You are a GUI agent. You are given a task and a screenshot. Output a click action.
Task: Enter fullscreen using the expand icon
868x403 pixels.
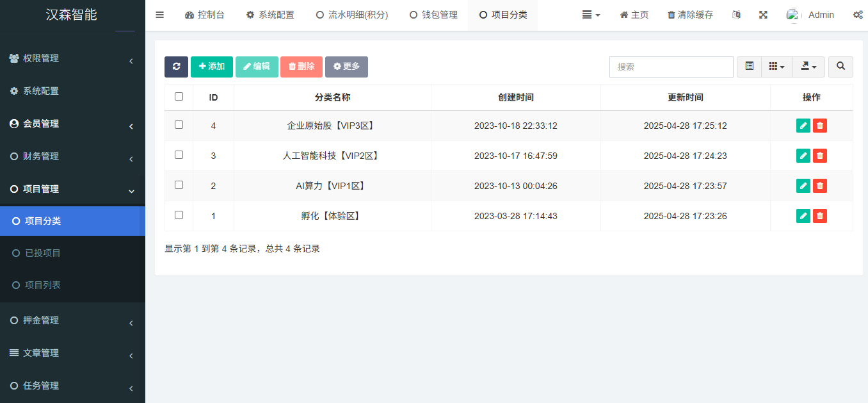pos(763,15)
